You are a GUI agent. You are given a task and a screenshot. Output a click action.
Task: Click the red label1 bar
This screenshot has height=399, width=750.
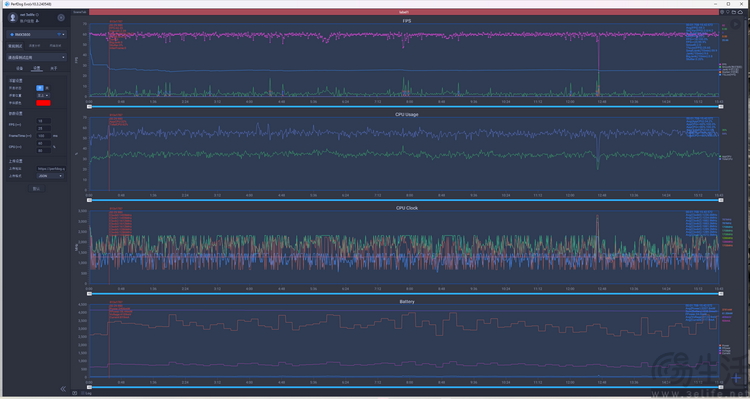[x=404, y=12]
